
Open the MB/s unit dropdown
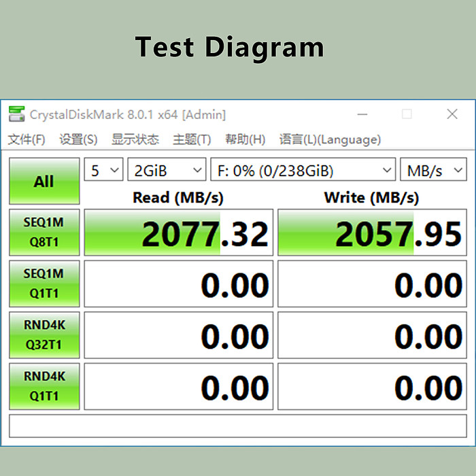pos(434,169)
